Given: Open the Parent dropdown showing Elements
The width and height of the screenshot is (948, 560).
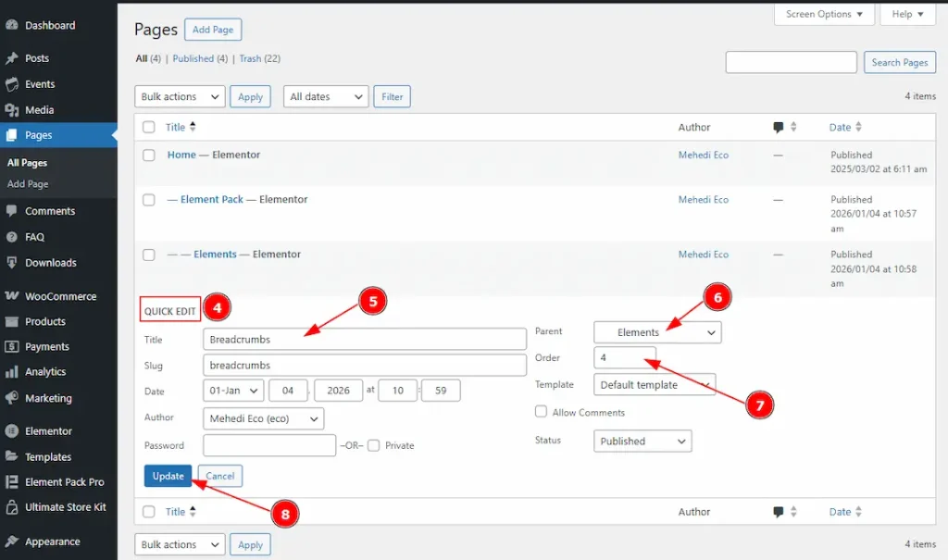Looking at the screenshot, I should point(657,332).
